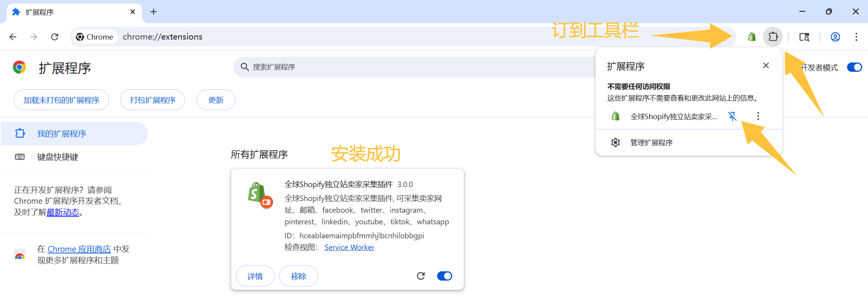Open the Chrome profile avatar icon
Viewport: 868px width, 300px height.
[x=835, y=37]
